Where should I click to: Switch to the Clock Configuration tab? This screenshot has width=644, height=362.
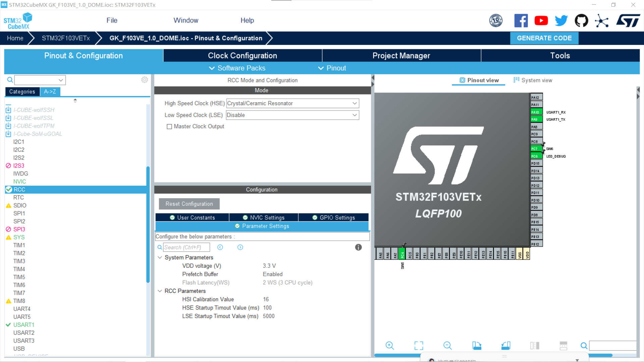(242, 55)
